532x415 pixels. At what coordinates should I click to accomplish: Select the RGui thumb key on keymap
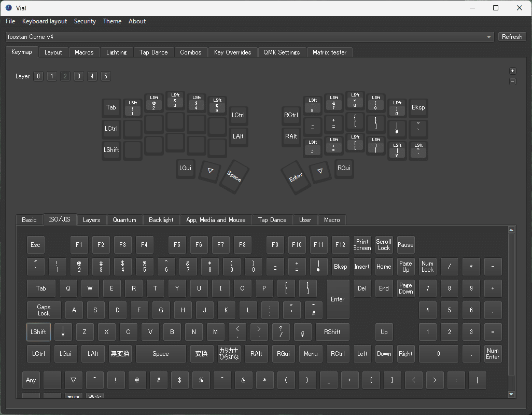(x=344, y=168)
